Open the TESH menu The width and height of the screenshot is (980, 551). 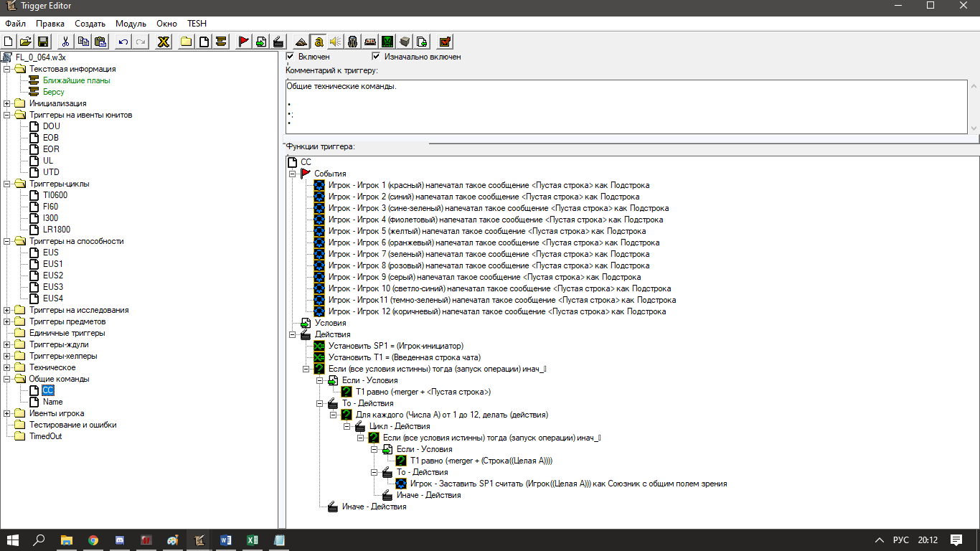(x=197, y=24)
